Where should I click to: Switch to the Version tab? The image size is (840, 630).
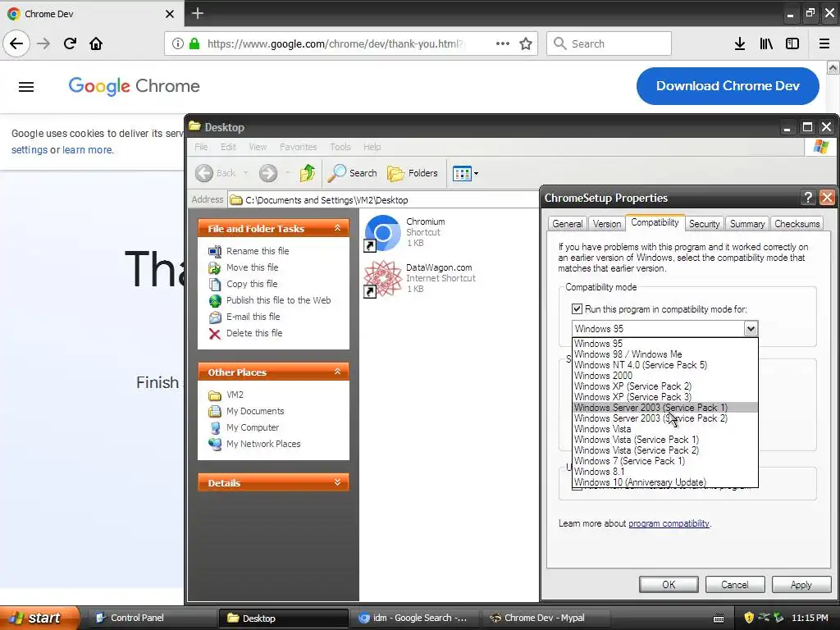607,224
